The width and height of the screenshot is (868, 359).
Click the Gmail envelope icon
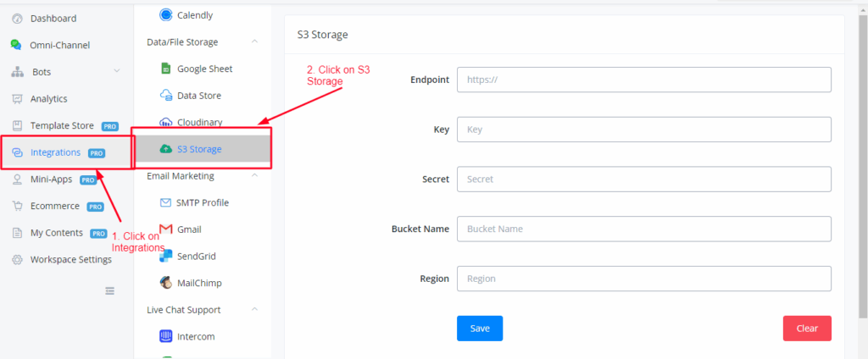[x=166, y=229]
